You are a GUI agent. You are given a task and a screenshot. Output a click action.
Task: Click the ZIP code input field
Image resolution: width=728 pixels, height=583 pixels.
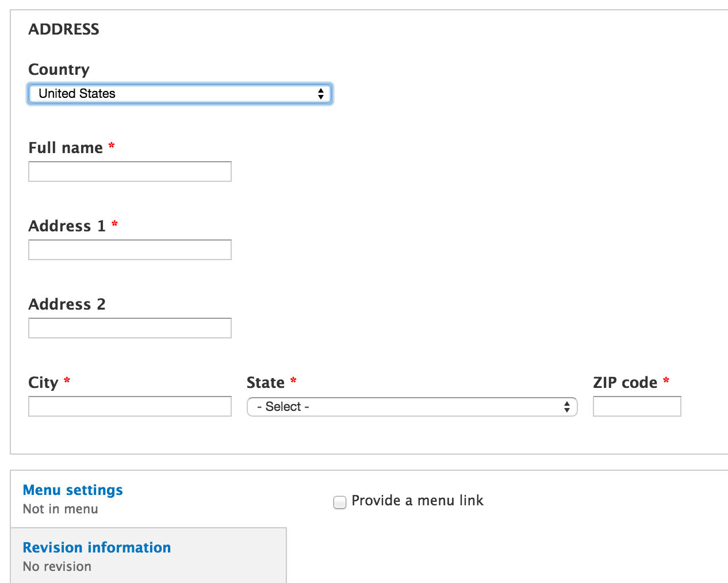click(637, 406)
